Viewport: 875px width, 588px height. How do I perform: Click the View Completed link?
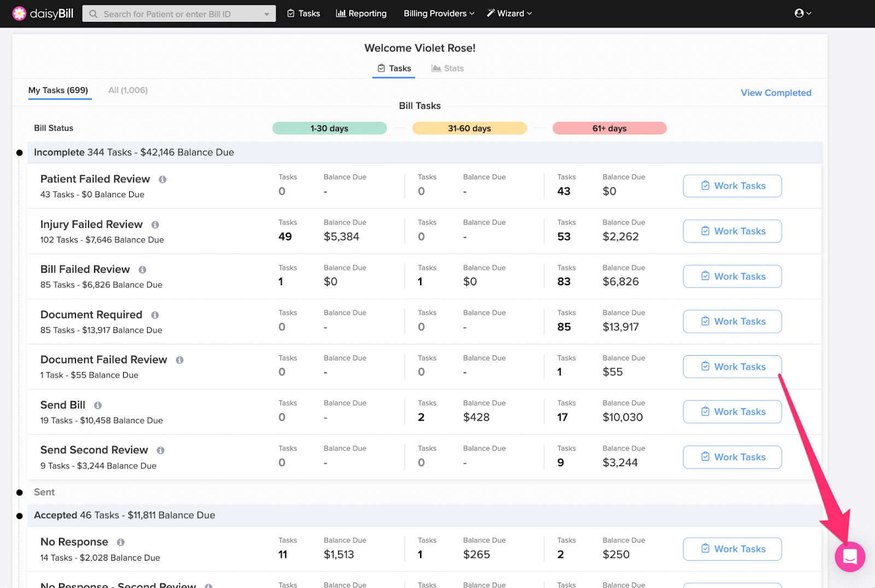tap(775, 93)
